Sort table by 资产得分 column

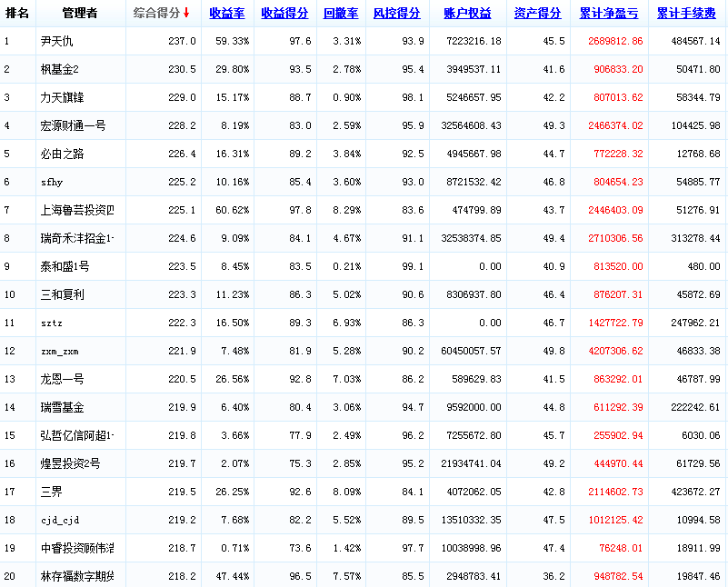[538, 14]
